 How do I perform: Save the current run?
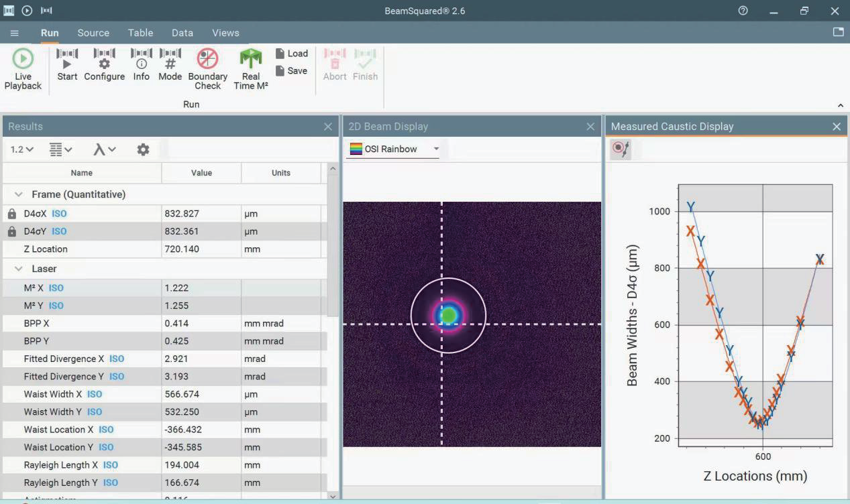pyautogui.click(x=292, y=71)
